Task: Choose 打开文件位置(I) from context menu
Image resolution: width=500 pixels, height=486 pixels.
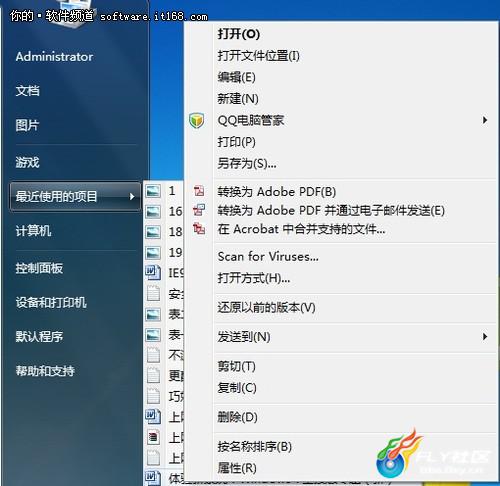Action: tap(258, 55)
